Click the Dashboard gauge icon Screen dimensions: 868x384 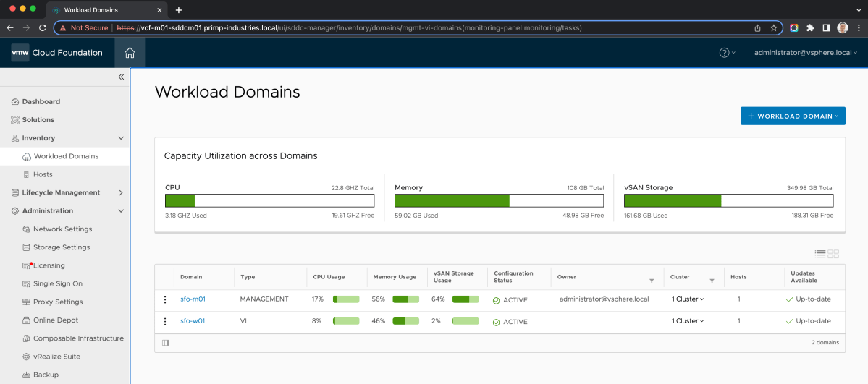click(x=15, y=102)
